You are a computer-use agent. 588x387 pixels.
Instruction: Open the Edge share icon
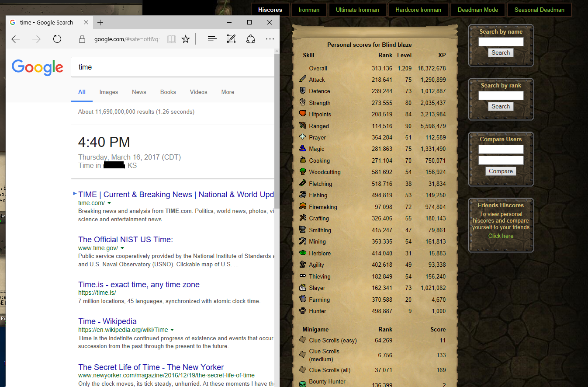(251, 39)
